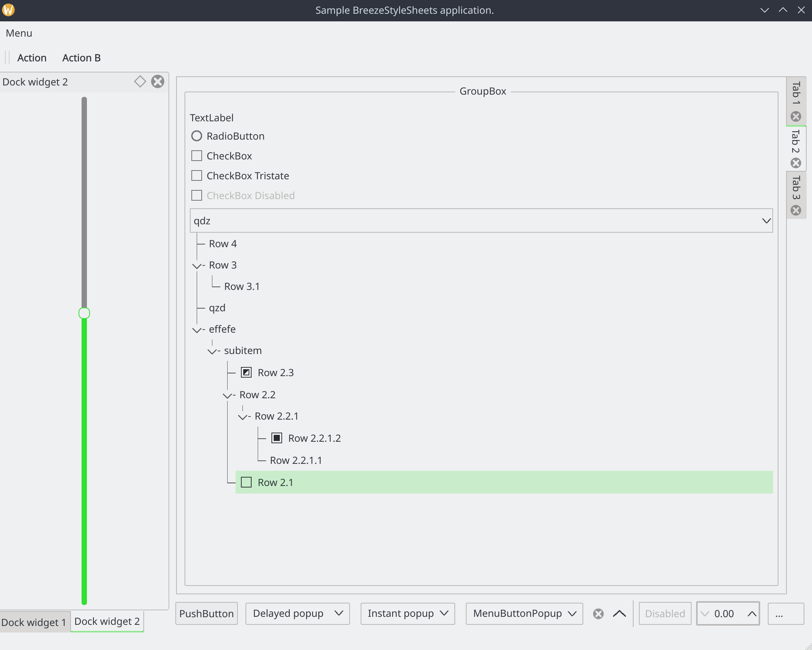
Task: Decrease the spin box value
Action: point(705,614)
